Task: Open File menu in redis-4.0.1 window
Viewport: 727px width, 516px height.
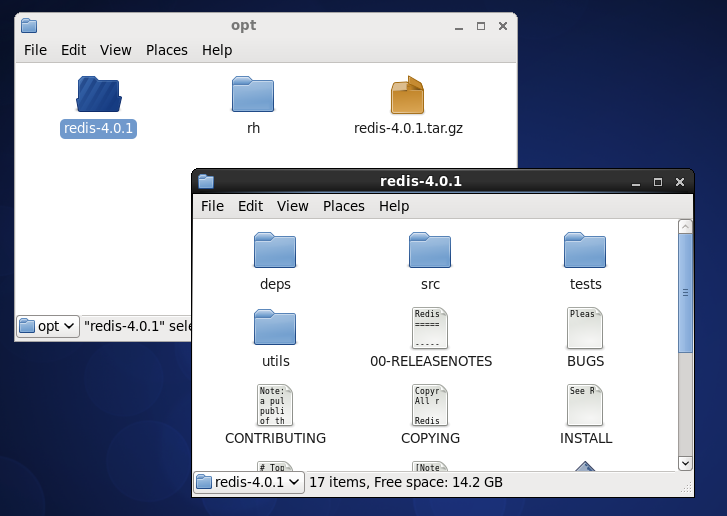Action: (212, 206)
